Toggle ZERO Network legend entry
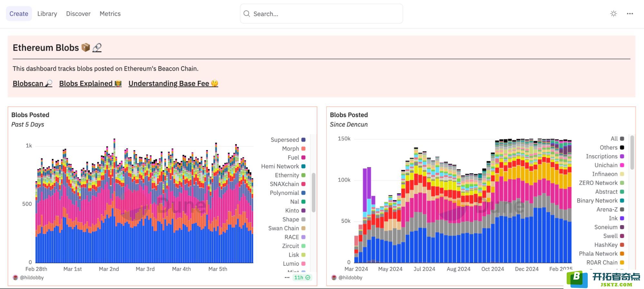 (x=601, y=183)
